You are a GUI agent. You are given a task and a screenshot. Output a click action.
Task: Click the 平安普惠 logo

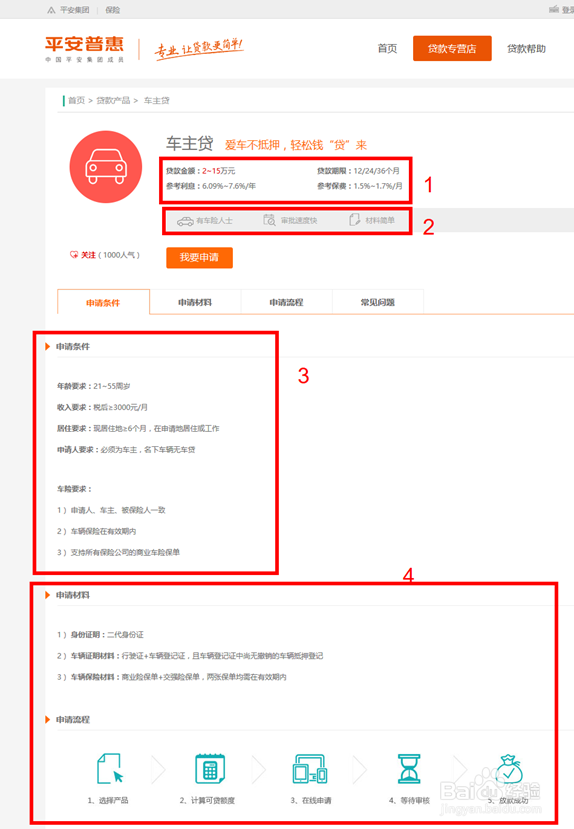pos(85,49)
